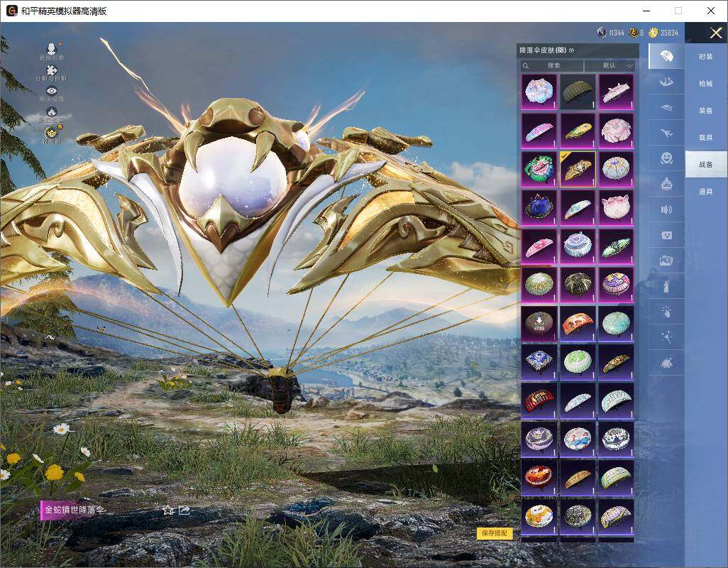Select the airplane skin category icon

667,133
